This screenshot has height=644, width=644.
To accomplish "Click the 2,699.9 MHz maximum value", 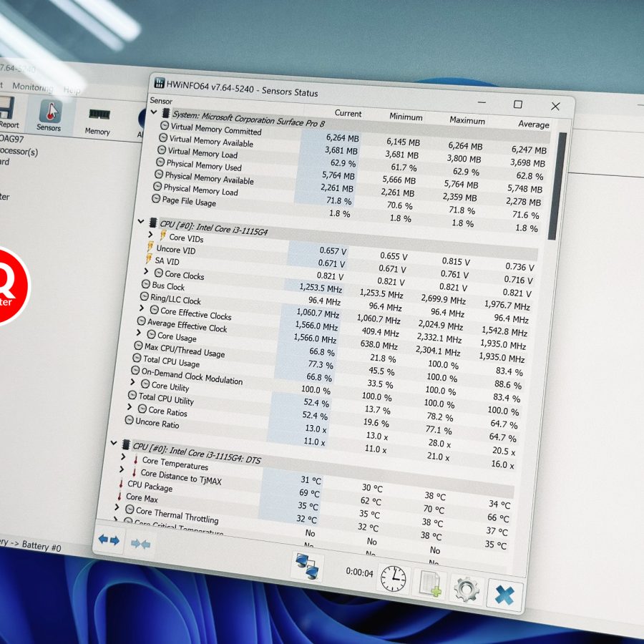I will tap(443, 299).
